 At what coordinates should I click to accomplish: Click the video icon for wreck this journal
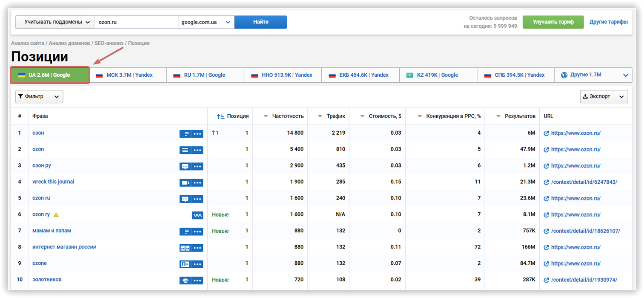click(x=185, y=183)
